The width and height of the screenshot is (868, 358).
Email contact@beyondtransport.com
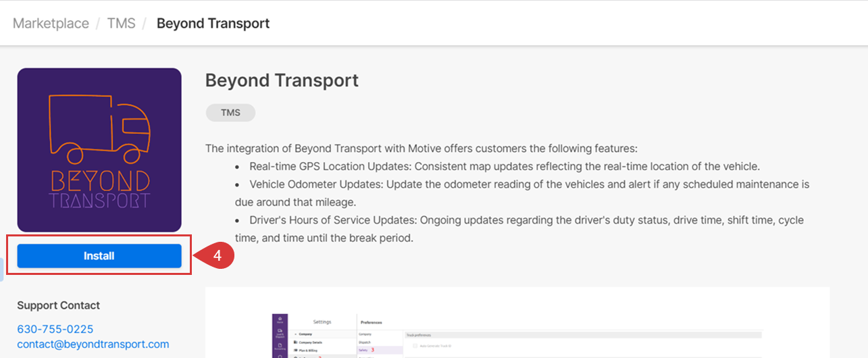tap(93, 344)
